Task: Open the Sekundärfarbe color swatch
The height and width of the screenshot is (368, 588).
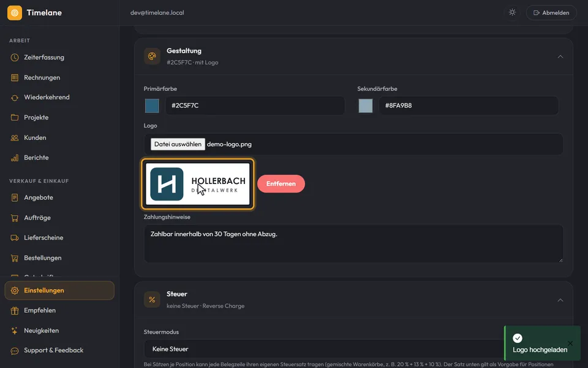Action: point(366,106)
